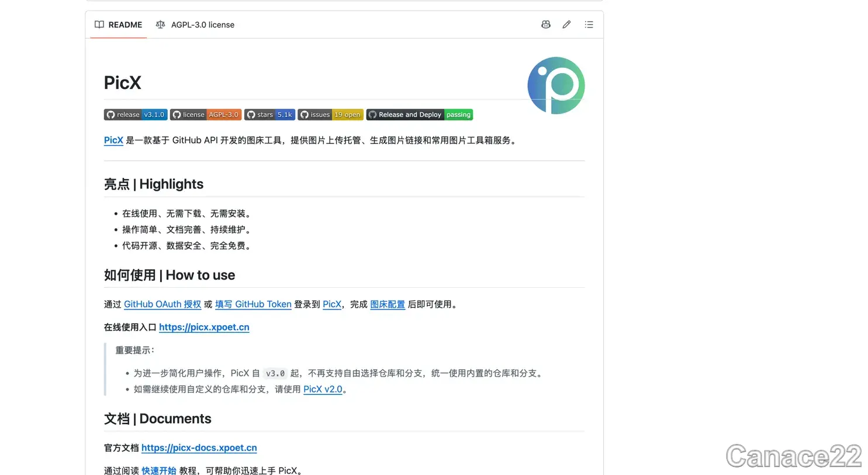Click the 亮点 | Highlights heading

click(154, 184)
